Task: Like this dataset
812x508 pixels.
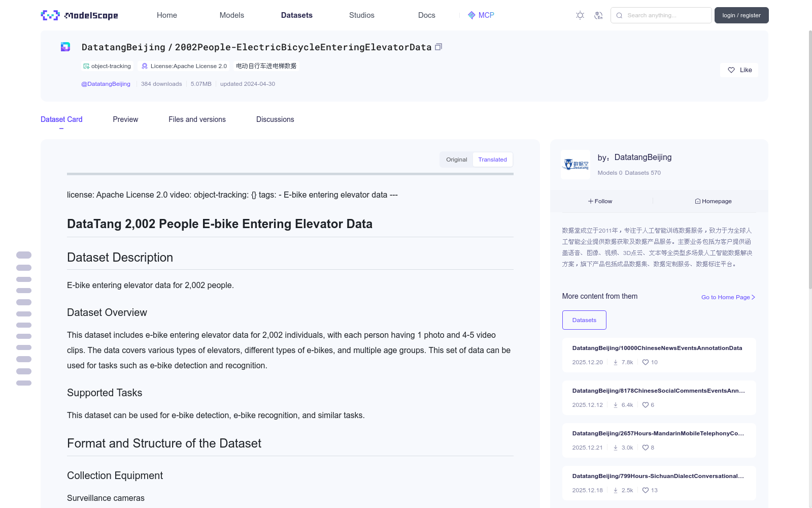Action: (x=739, y=70)
